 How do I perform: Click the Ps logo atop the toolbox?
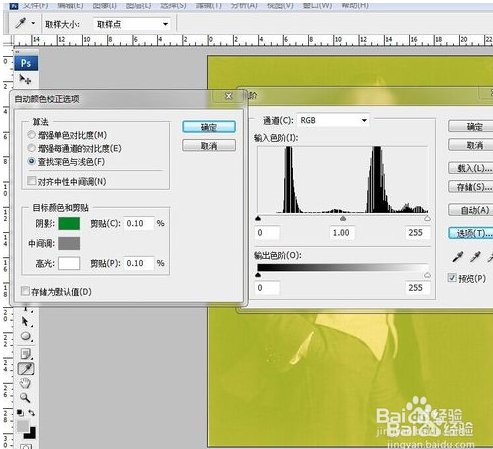click(x=26, y=63)
